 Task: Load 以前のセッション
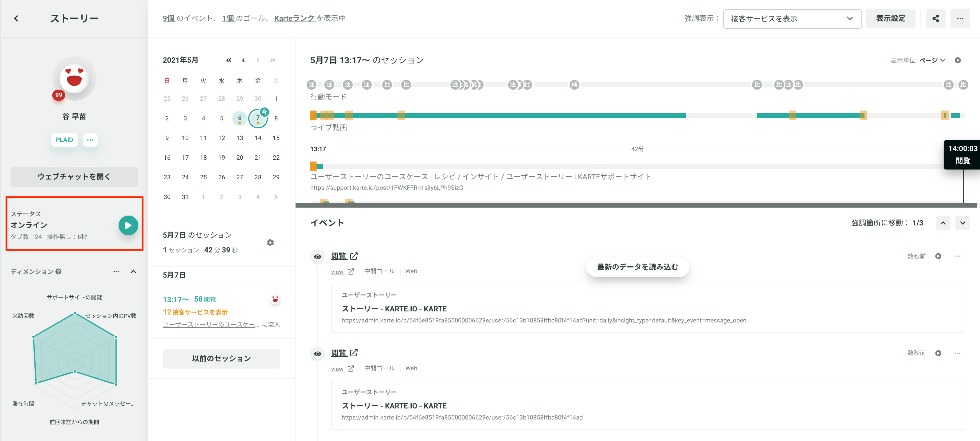(221, 358)
